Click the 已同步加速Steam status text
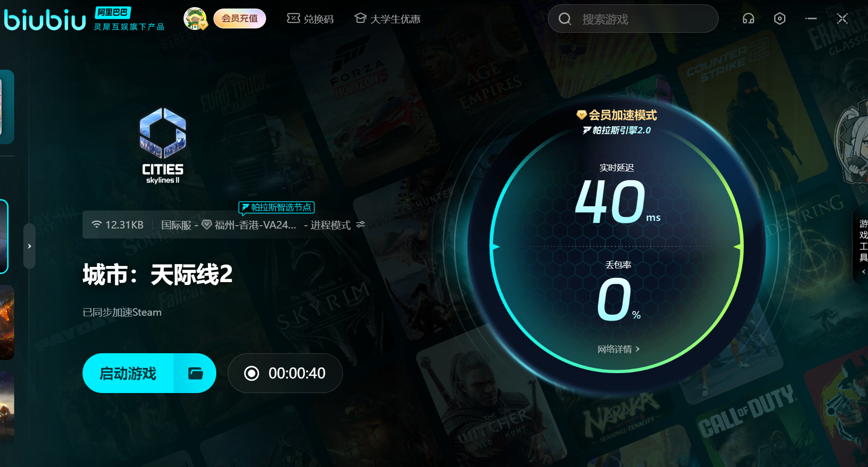This screenshot has height=467, width=868. click(122, 312)
